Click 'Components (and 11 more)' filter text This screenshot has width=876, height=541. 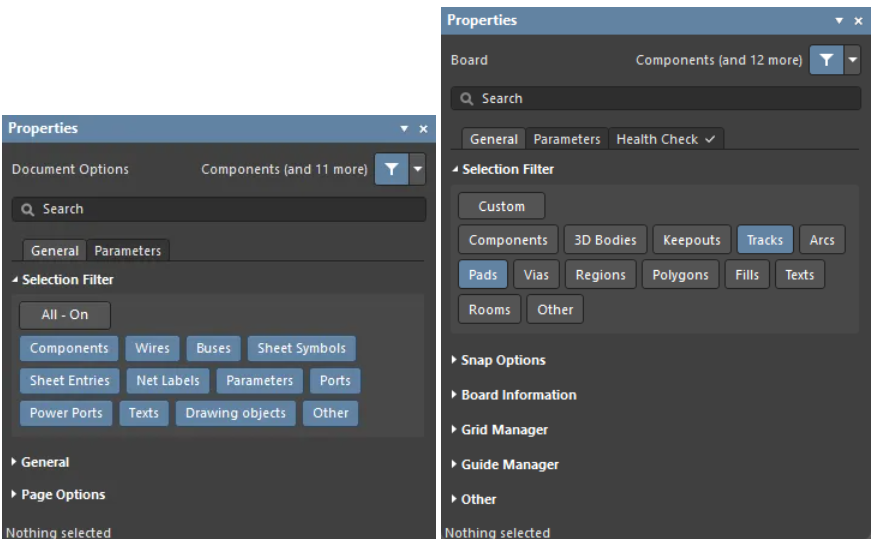point(284,169)
